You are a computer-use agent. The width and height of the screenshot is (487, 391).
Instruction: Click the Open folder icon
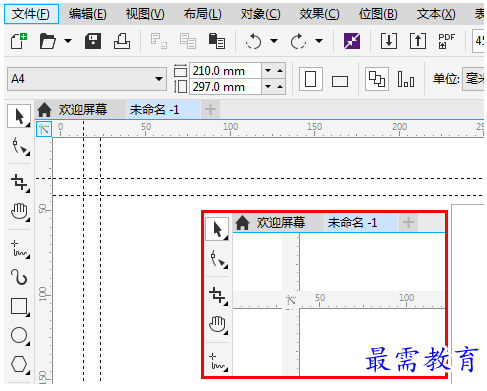pos(47,41)
